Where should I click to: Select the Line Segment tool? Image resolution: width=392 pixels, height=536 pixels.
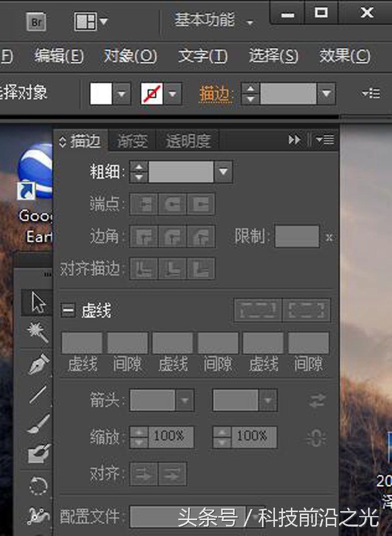38,394
